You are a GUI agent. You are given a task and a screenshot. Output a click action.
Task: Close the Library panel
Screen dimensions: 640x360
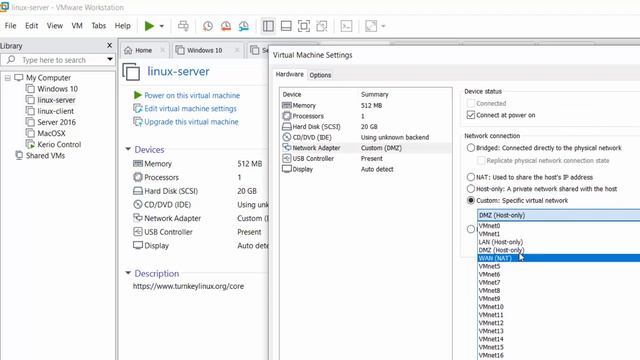click(x=109, y=45)
